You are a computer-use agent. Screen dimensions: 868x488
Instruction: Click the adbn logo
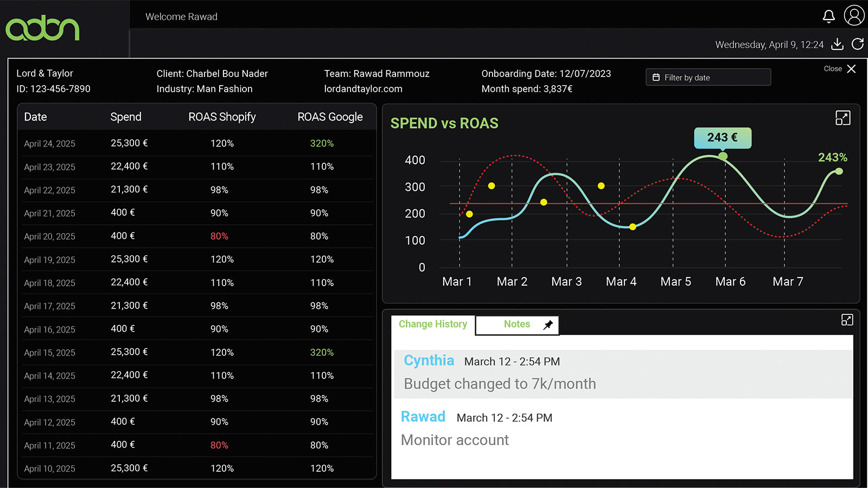click(x=42, y=29)
